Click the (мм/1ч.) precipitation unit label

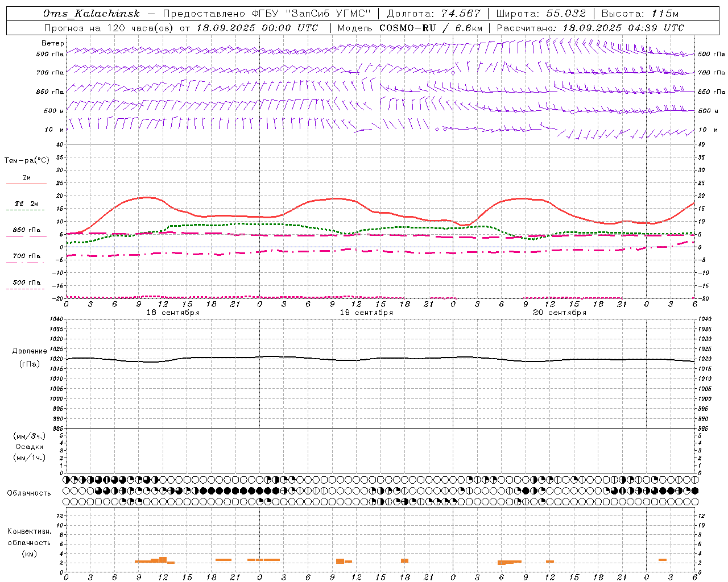pos(30,458)
